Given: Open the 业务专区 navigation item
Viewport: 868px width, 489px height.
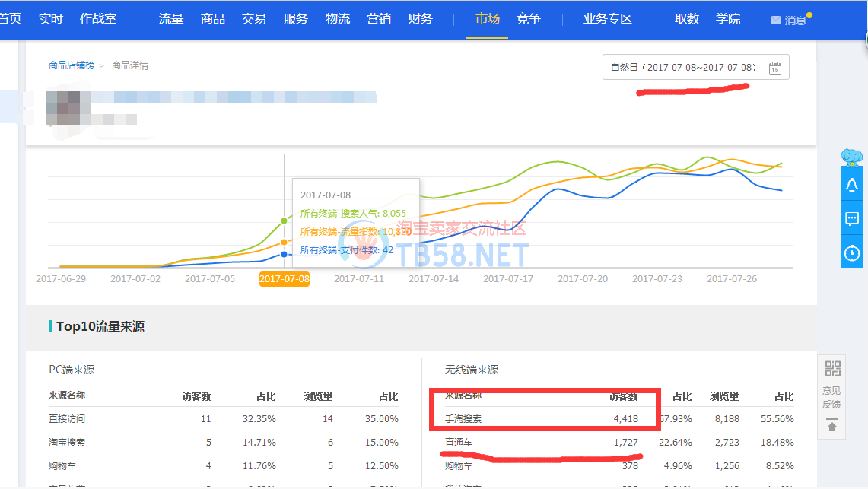Looking at the screenshot, I should pos(607,19).
